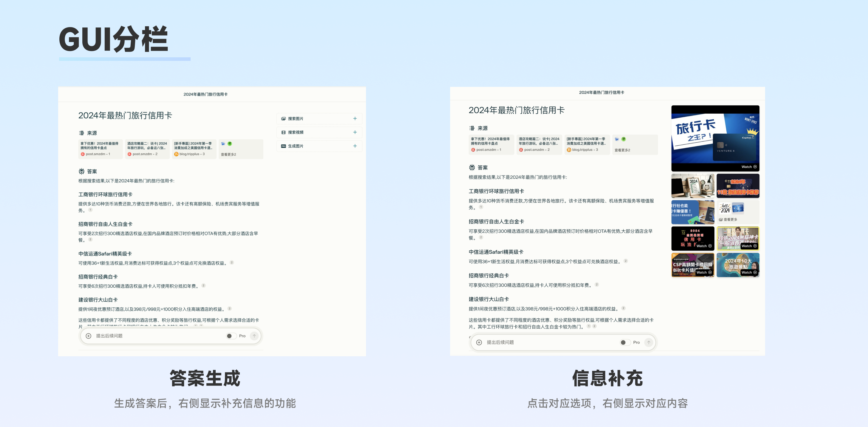
Task: In left panel, click the attach plus icon in follow-up box
Action: tap(88, 336)
